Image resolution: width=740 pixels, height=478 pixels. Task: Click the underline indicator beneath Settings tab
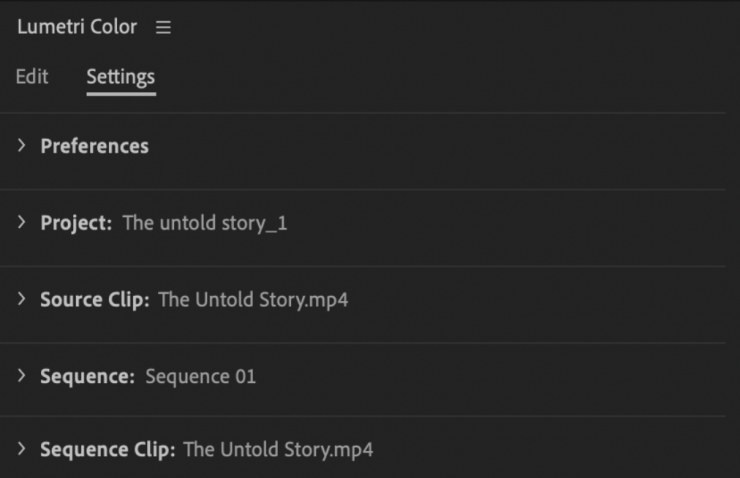pos(120,94)
